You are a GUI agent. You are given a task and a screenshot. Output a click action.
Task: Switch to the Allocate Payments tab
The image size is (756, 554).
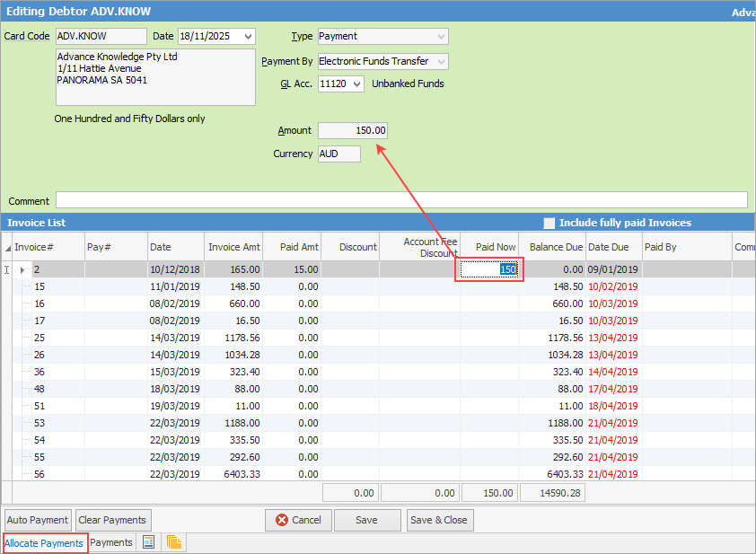pyautogui.click(x=44, y=543)
